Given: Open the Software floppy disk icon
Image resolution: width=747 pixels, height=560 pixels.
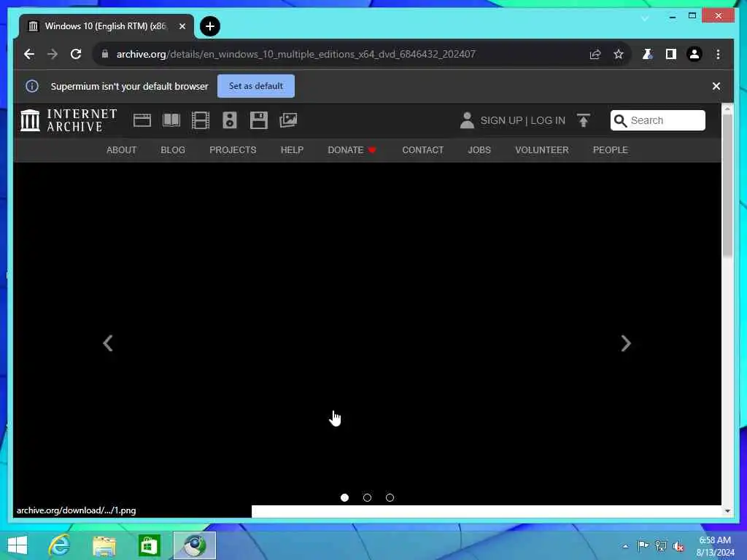Looking at the screenshot, I should 259,120.
